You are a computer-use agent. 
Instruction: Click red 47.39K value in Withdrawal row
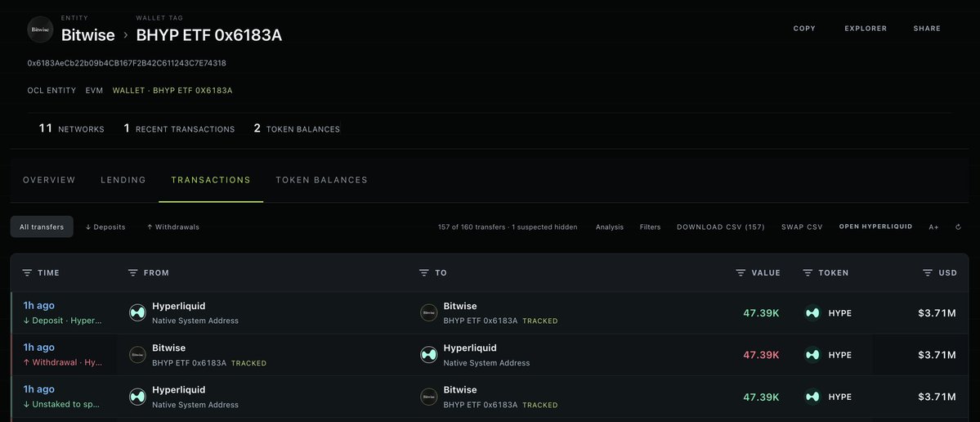pos(761,355)
